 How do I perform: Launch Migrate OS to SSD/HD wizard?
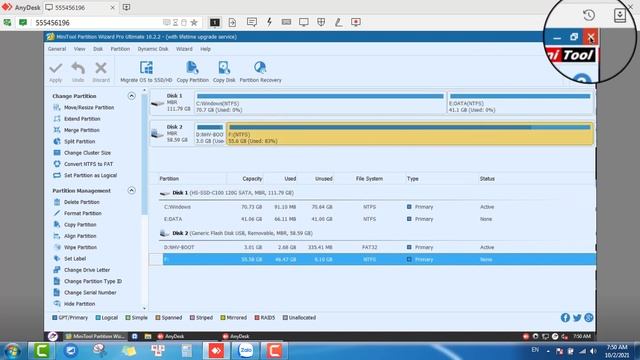coord(146,72)
